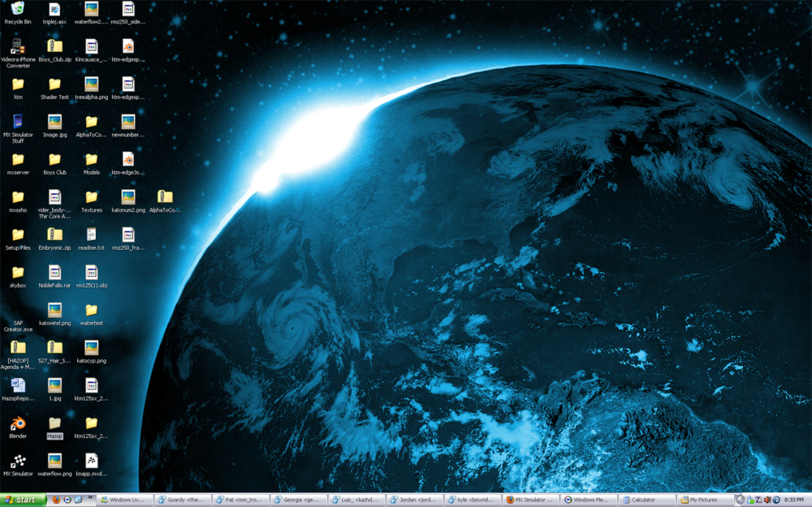Open the Windows Start menu

pyautogui.click(x=23, y=500)
